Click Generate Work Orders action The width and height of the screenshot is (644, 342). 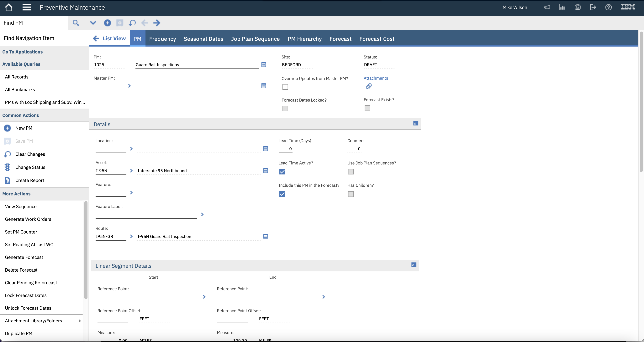[x=28, y=219]
